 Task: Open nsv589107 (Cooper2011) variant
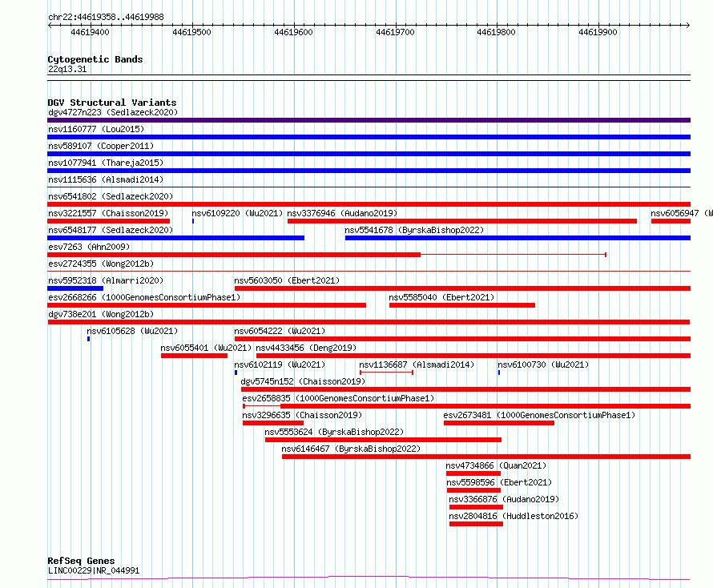pos(101,146)
